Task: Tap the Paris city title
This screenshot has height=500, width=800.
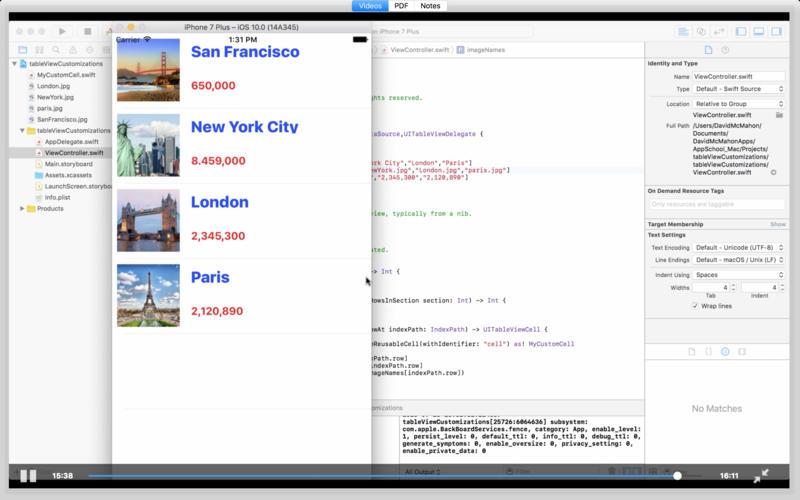Action: [x=210, y=277]
